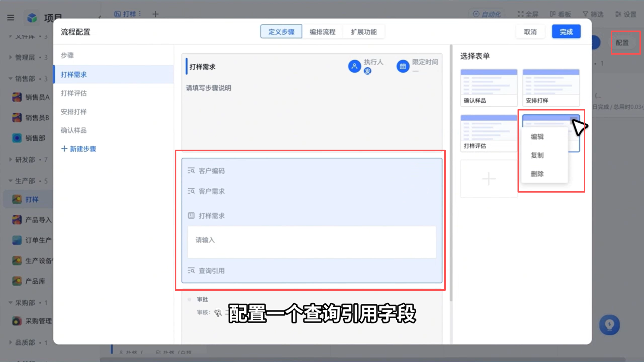
Task: Click the step panel vertical scrollbar
Action: coord(451,173)
